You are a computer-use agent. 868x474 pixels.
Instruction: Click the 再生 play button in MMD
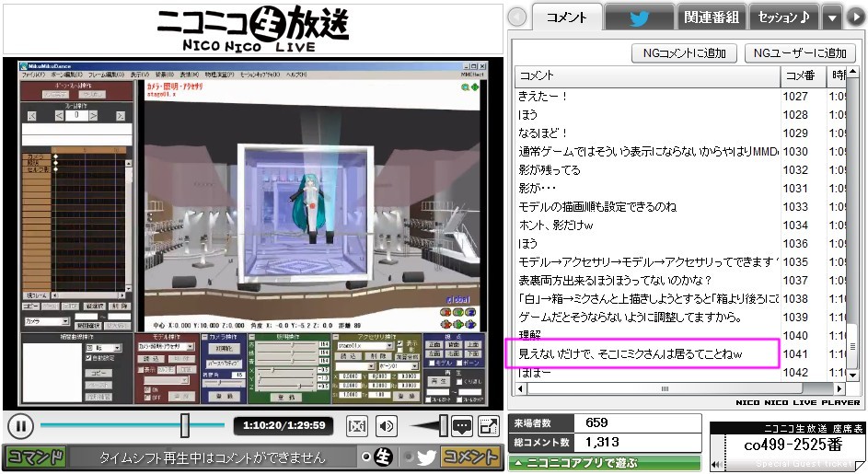pos(438,382)
